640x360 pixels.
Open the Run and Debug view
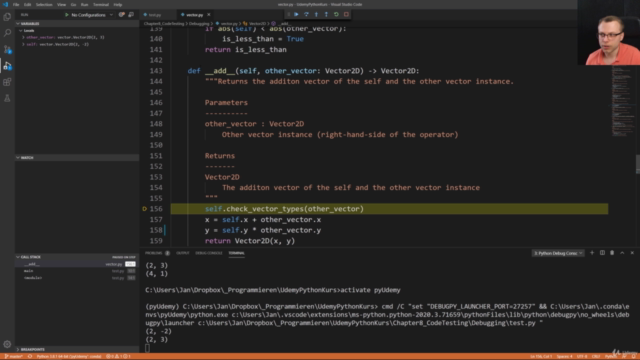[7, 66]
